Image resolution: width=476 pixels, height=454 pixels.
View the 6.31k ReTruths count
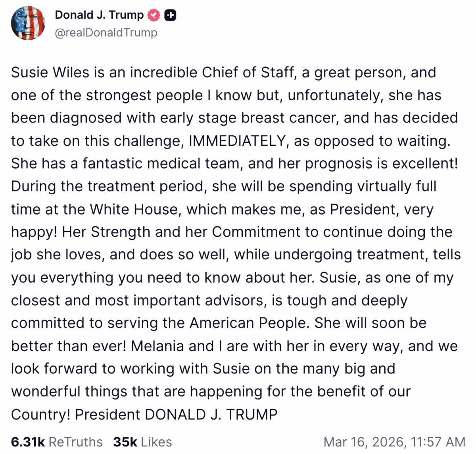tap(28, 442)
